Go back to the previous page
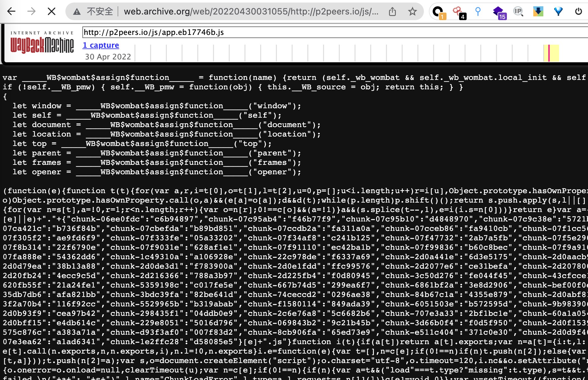This screenshot has width=588, height=380. coord(11,12)
